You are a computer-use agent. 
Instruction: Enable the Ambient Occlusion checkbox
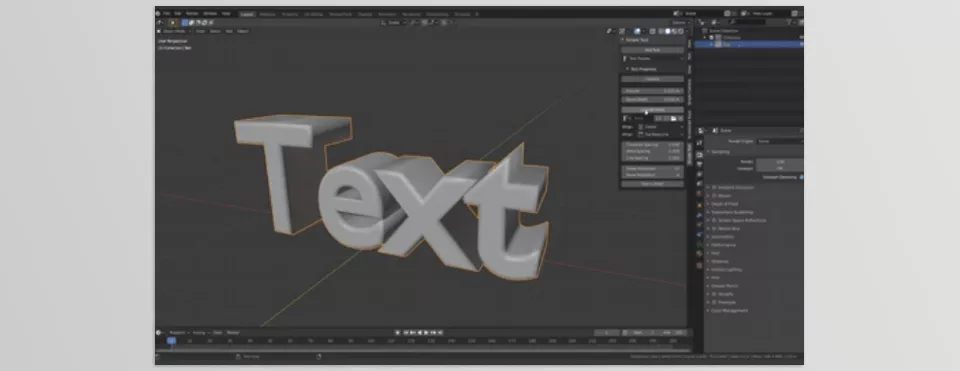pyautogui.click(x=714, y=187)
